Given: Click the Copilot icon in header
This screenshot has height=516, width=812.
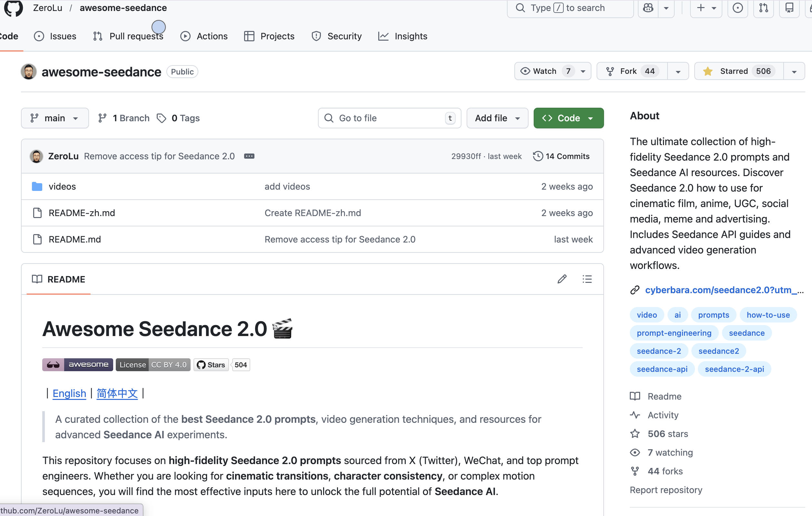Looking at the screenshot, I should (x=648, y=8).
